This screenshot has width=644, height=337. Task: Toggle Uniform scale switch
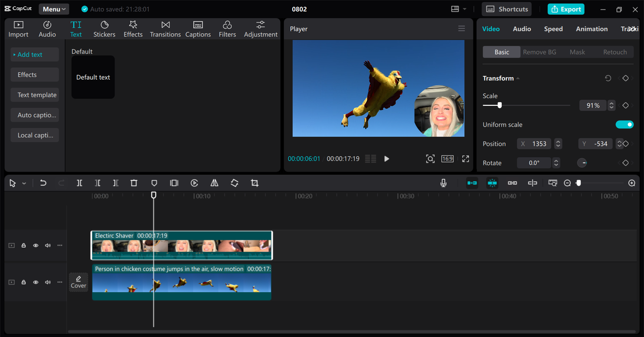(x=624, y=124)
